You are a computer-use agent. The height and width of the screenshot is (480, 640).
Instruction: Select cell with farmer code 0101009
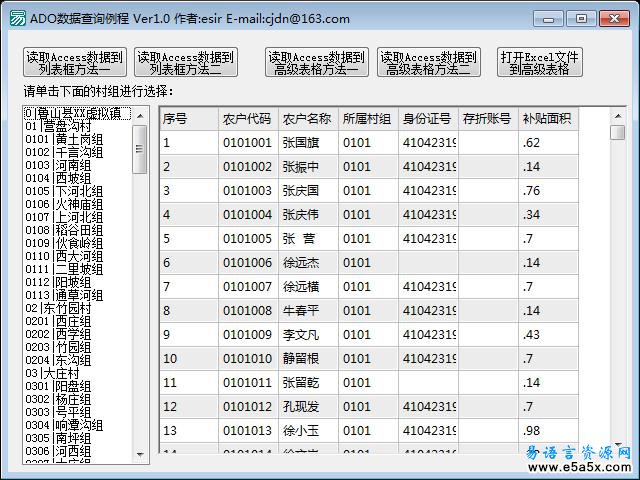click(x=247, y=334)
